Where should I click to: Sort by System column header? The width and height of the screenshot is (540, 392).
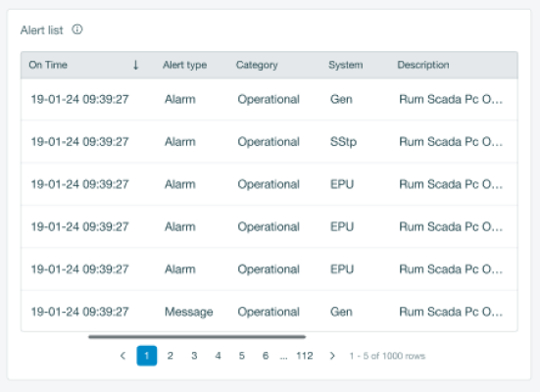(345, 65)
